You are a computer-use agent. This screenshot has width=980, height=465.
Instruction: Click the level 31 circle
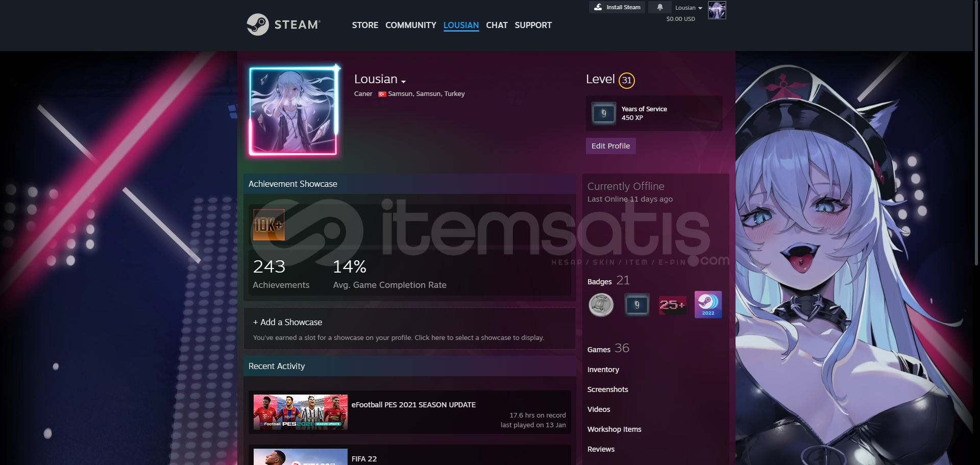tap(626, 80)
